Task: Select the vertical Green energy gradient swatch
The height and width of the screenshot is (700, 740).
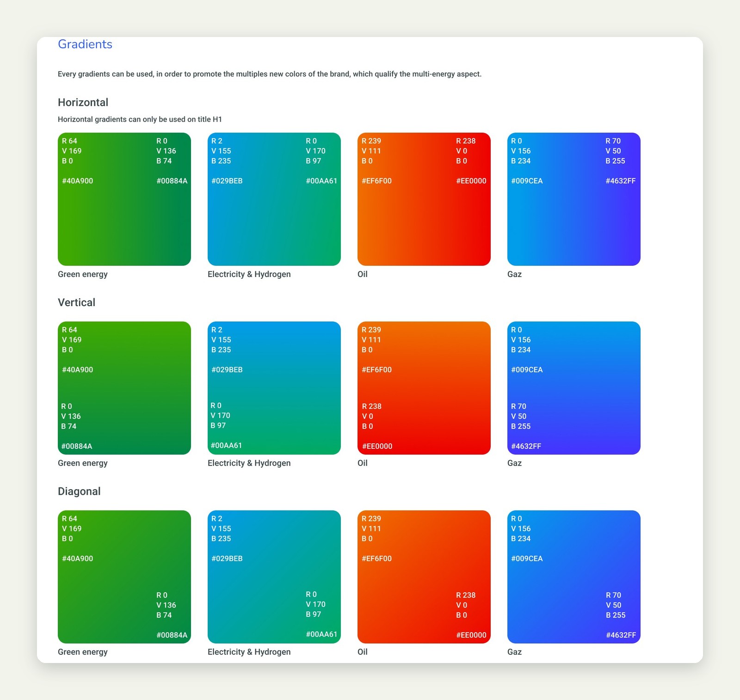Action: tap(124, 388)
